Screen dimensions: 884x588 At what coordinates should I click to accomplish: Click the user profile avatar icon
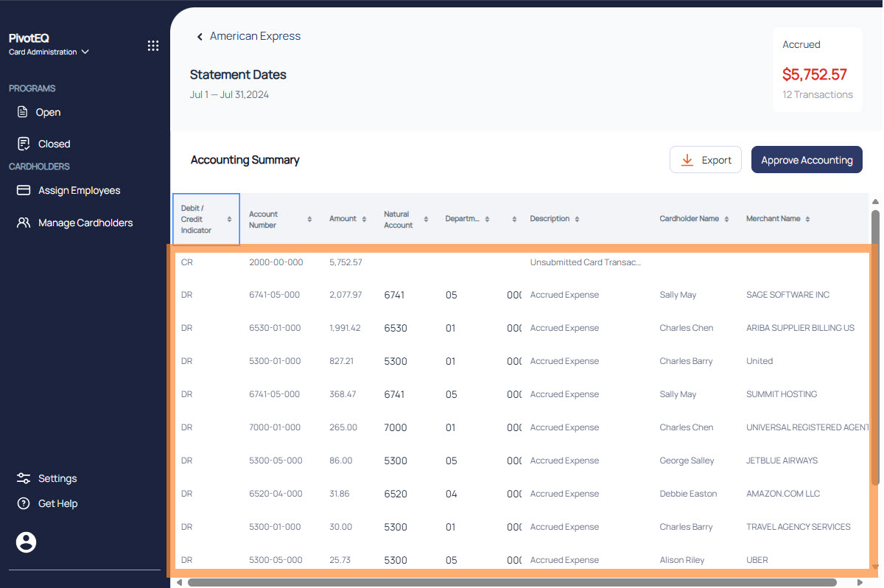(x=26, y=542)
